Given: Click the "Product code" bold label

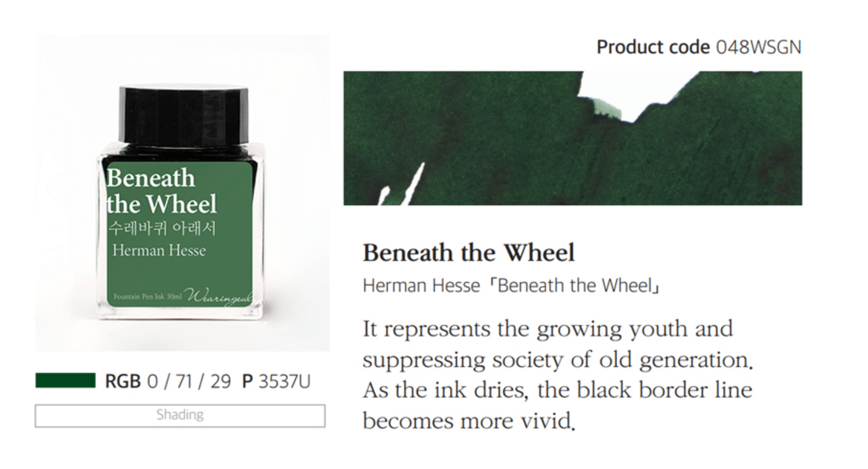Looking at the screenshot, I should [653, 47].
